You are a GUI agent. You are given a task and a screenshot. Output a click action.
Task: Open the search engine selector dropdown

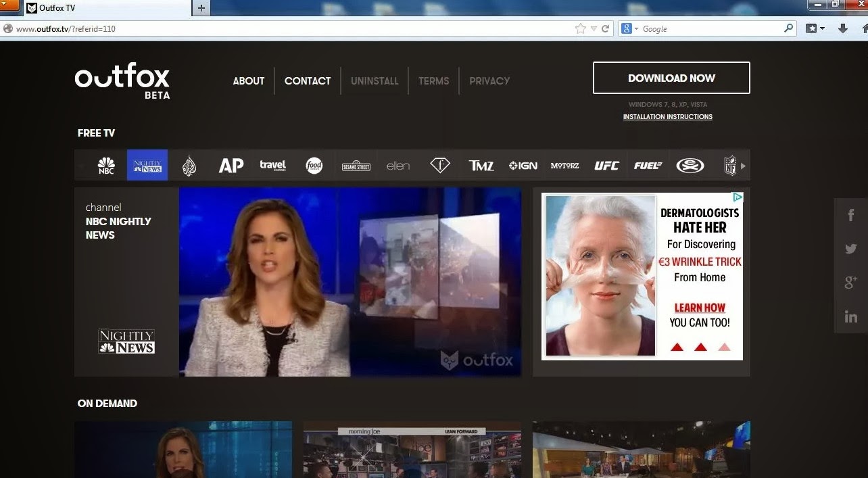(x=629, y=29)
